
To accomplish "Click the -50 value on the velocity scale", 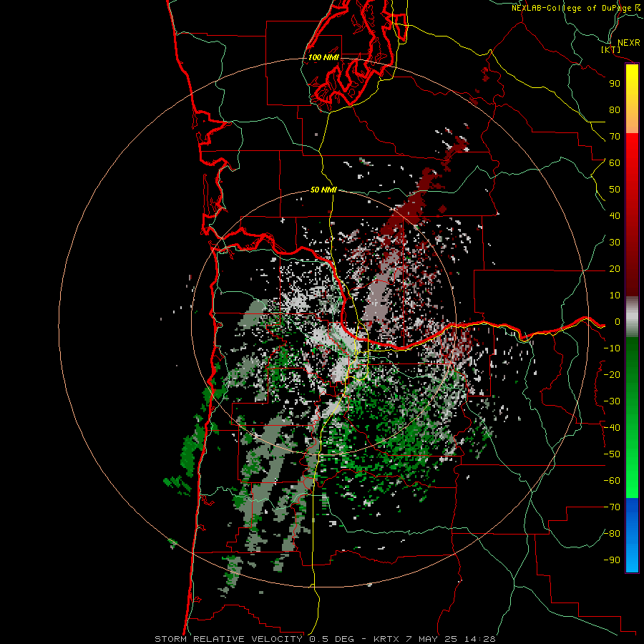I will click(612, 454).
